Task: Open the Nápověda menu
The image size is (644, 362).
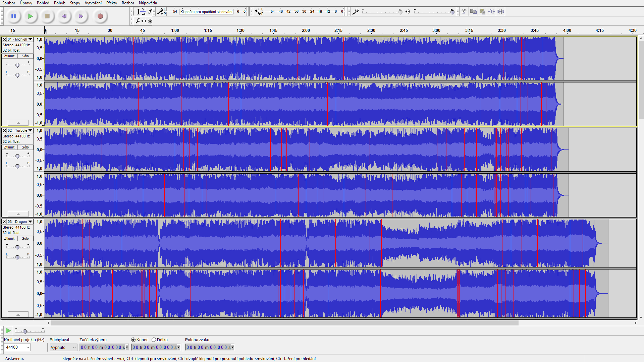Action: click(x=148, y=3)
